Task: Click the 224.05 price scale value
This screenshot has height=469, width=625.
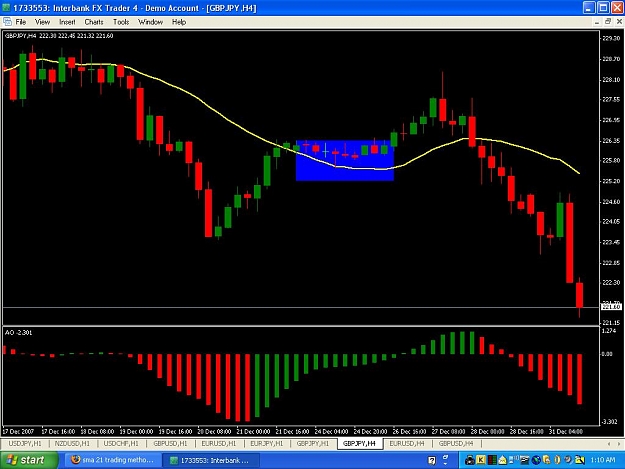Action: pyautogui.click(x=611, y=221)
